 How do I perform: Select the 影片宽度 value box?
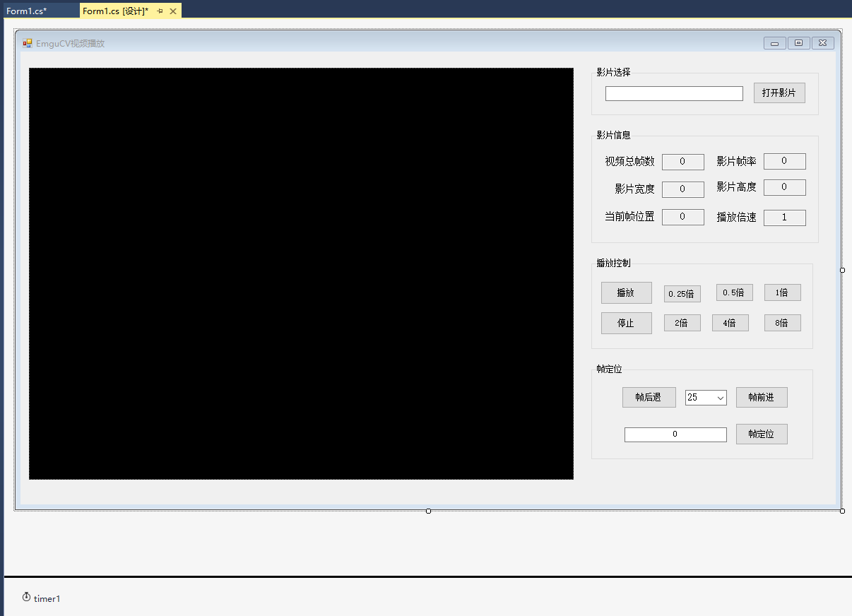[x=683, y=189]
